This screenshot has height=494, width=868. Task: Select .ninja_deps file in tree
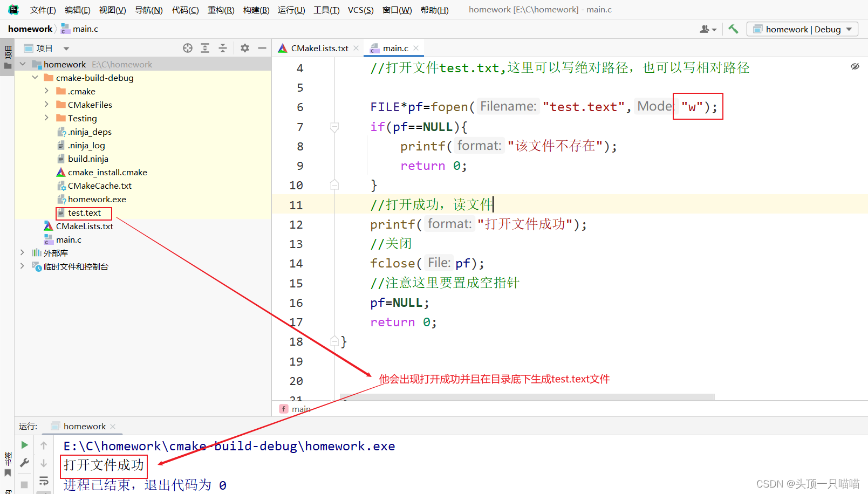[x=84, y=132]
